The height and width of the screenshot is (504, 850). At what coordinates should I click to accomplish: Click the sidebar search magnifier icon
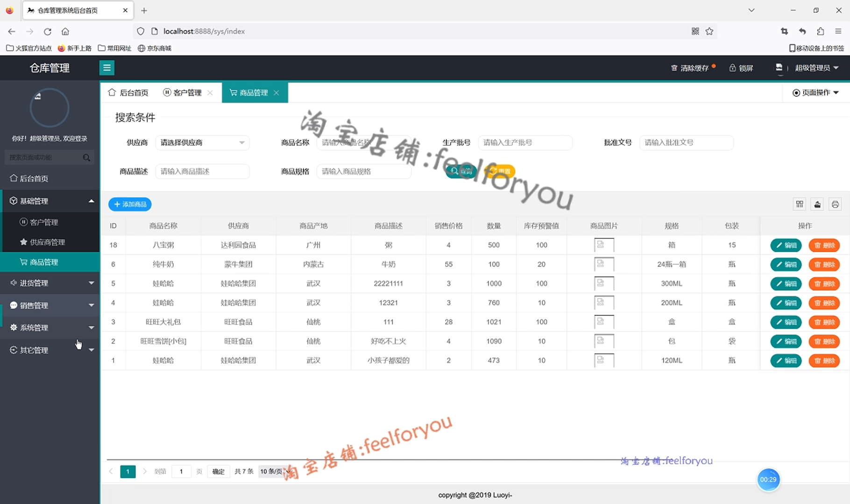(x=86, y=158)
